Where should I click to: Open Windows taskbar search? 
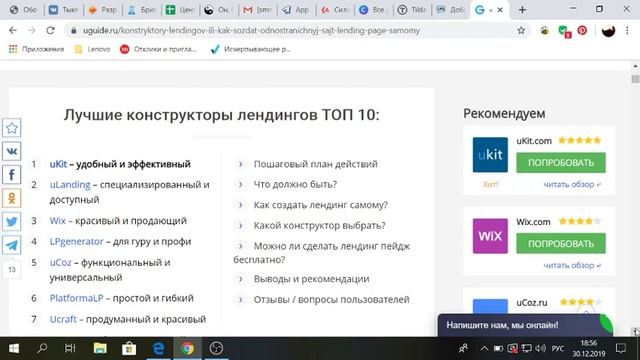42,349
